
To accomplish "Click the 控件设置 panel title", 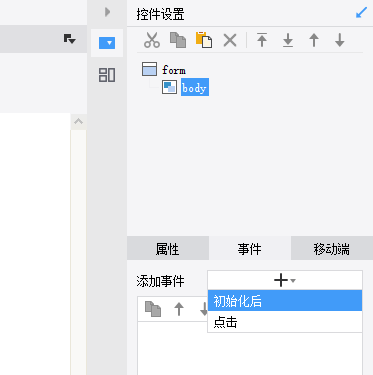I will (x=160, y=14).
